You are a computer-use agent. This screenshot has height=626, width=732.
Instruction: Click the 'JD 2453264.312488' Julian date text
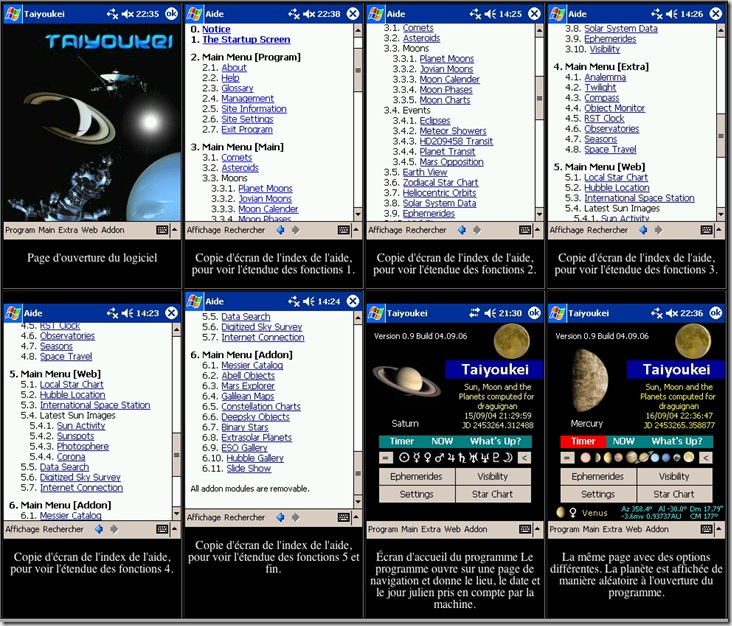point(498,425)
